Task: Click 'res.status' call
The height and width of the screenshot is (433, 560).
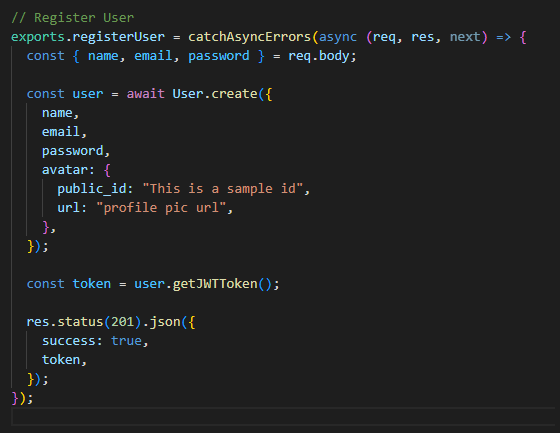Action: click(x=65, y=322)
